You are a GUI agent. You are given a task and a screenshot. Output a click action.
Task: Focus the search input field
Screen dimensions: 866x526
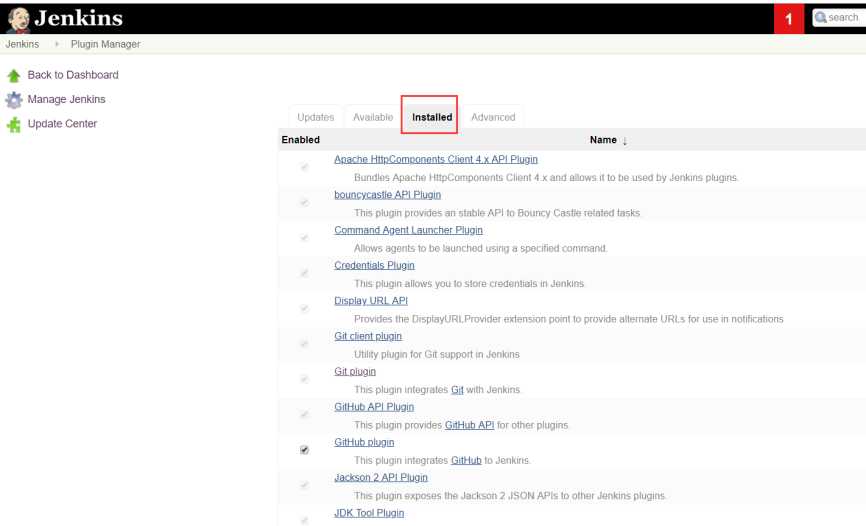point(839,18)
